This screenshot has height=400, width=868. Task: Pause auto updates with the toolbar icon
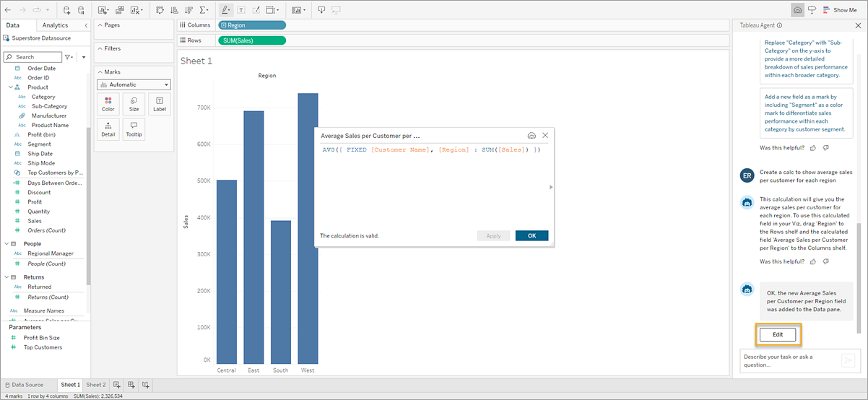coord(82,10)
